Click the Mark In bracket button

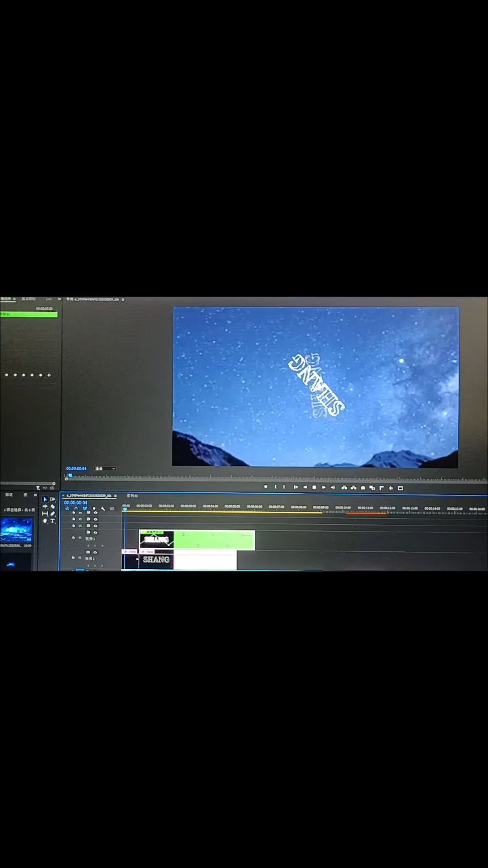tap(275, 487)
